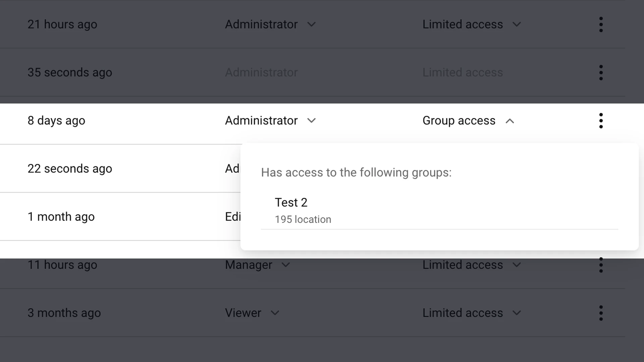Click the Group access label text
The image size is (644, 362).
(459, 121)
